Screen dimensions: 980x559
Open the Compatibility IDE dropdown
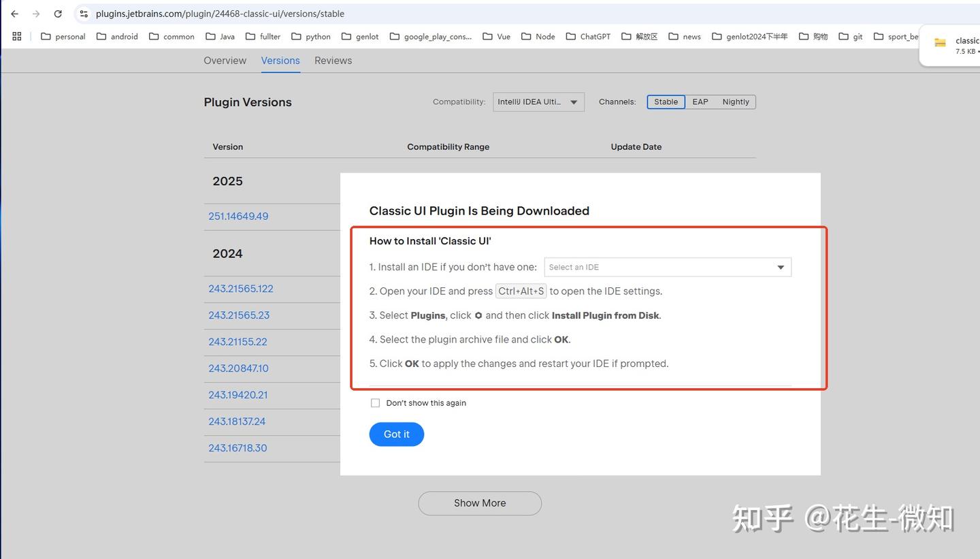coord(538,101)
